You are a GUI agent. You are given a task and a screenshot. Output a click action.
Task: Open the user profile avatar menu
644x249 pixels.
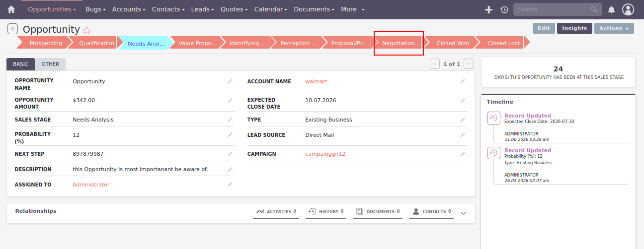628,9
